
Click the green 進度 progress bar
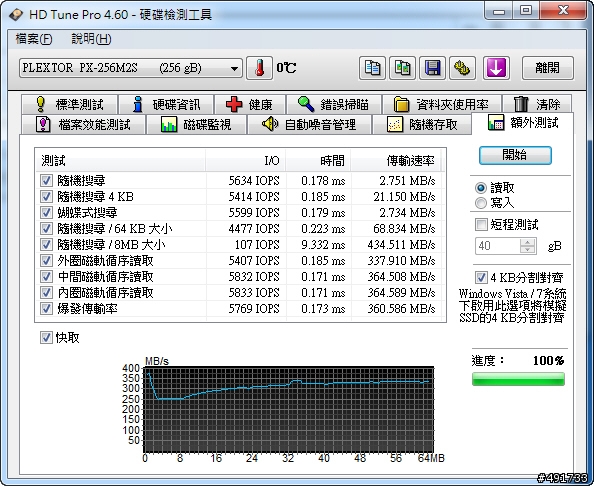(518, 379)
